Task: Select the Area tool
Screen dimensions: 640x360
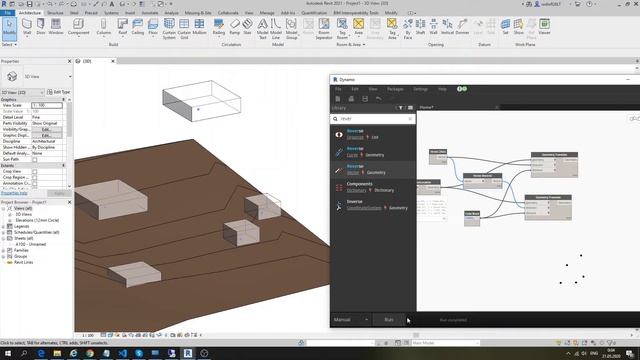Action: (358, 27)
